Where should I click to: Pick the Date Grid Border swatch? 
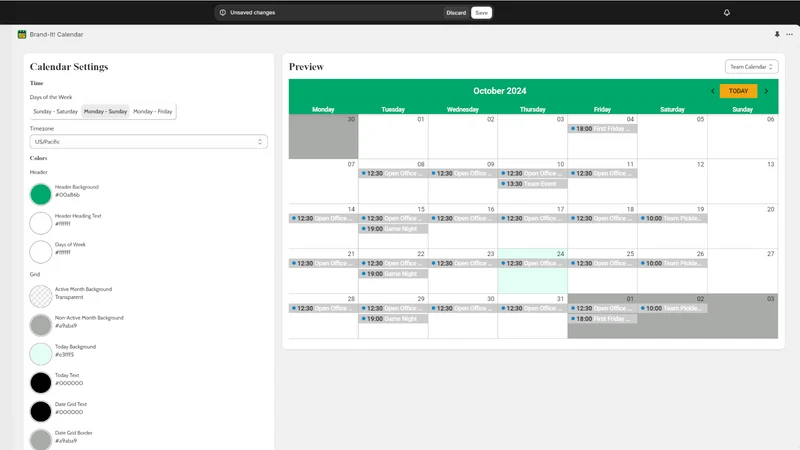pos(40,440)
